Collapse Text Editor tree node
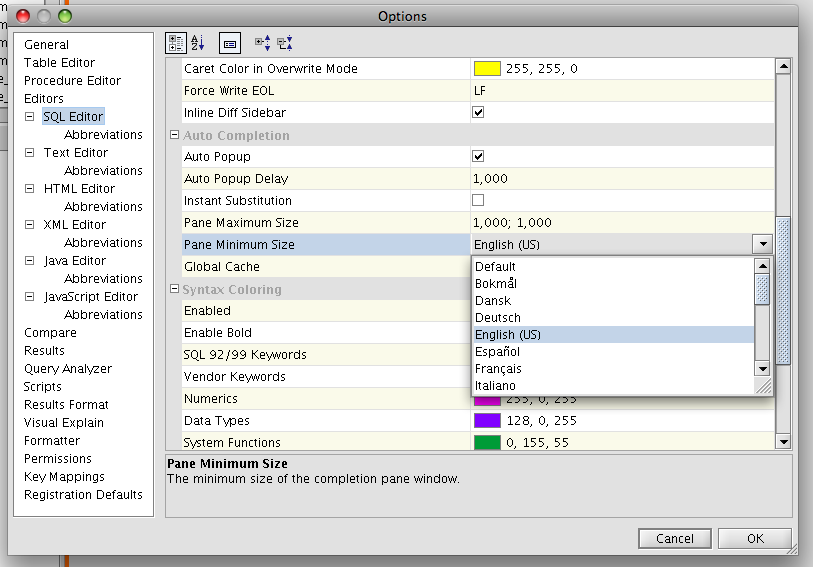This screenshot has width=813, height=567. (30, 152)
